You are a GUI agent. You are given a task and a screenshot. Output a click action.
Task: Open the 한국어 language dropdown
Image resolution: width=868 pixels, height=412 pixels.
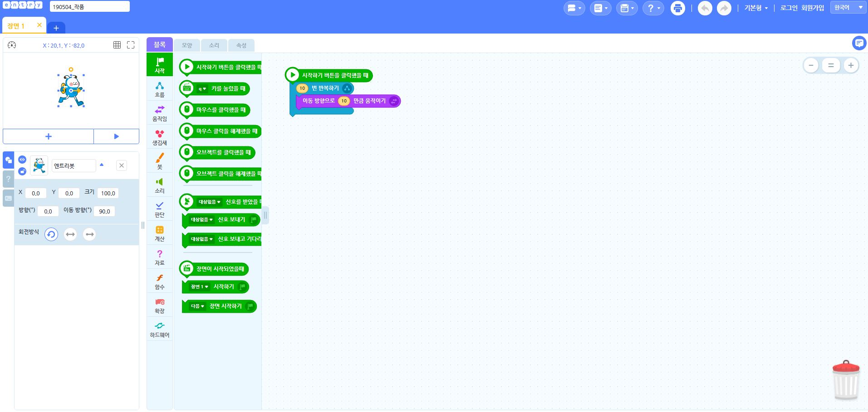[x=848, y=8]
